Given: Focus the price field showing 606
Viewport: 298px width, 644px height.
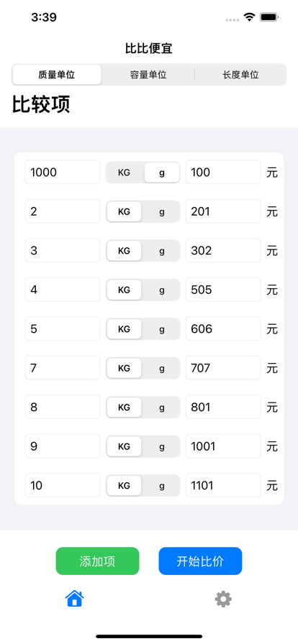Looking at the screenshot, I should (x=223, y=328).
